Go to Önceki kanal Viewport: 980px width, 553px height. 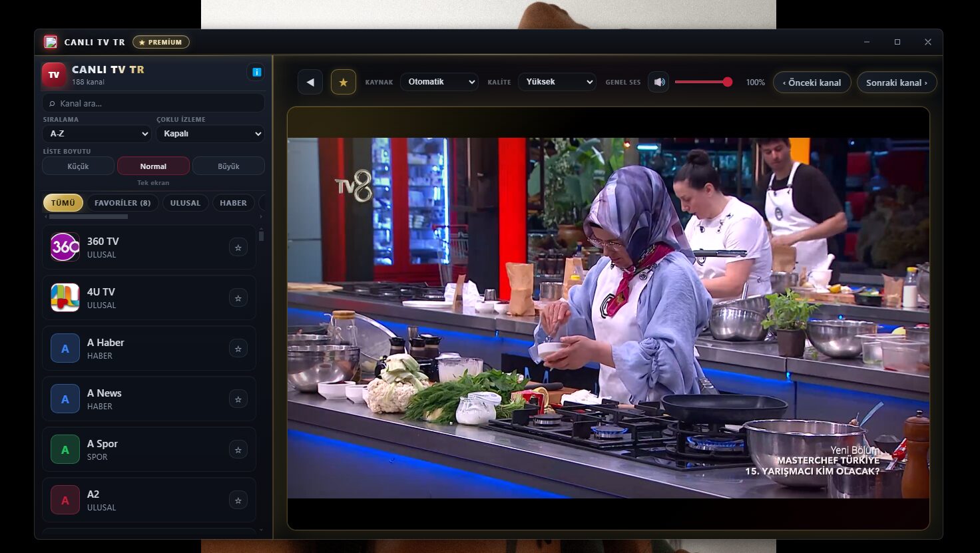tap(812, 83)
